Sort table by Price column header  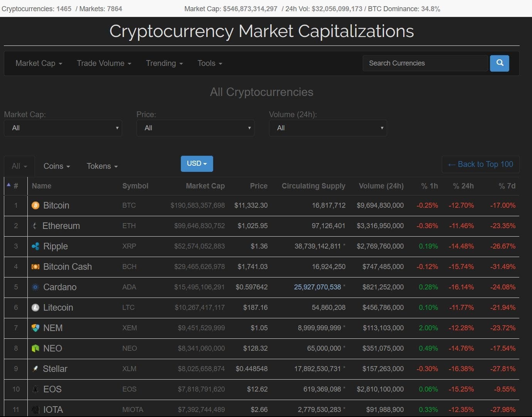coord(259,186)
